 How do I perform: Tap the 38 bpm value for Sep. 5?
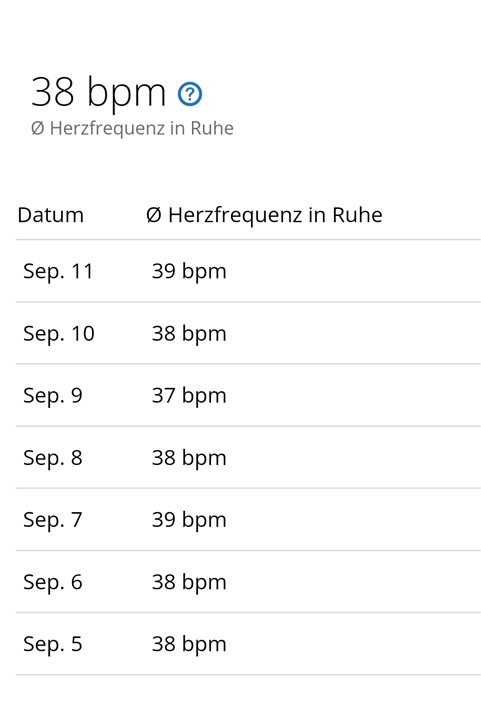(x=189, y=645)
